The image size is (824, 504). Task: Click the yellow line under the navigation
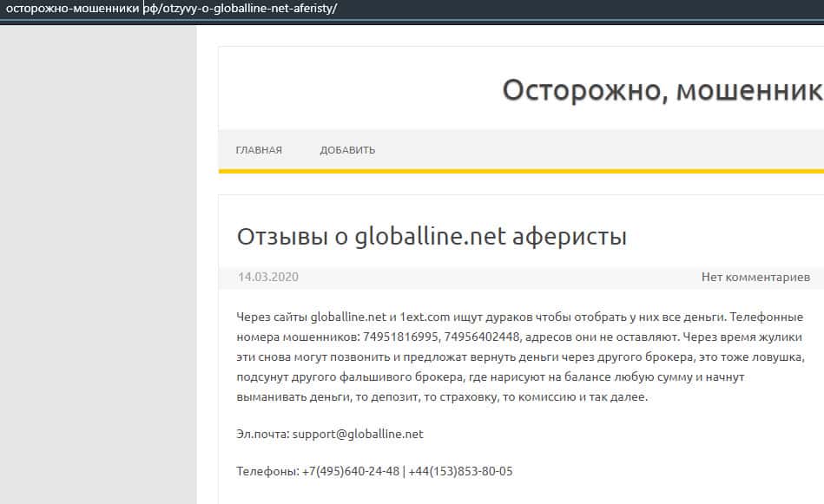(521, 171)
